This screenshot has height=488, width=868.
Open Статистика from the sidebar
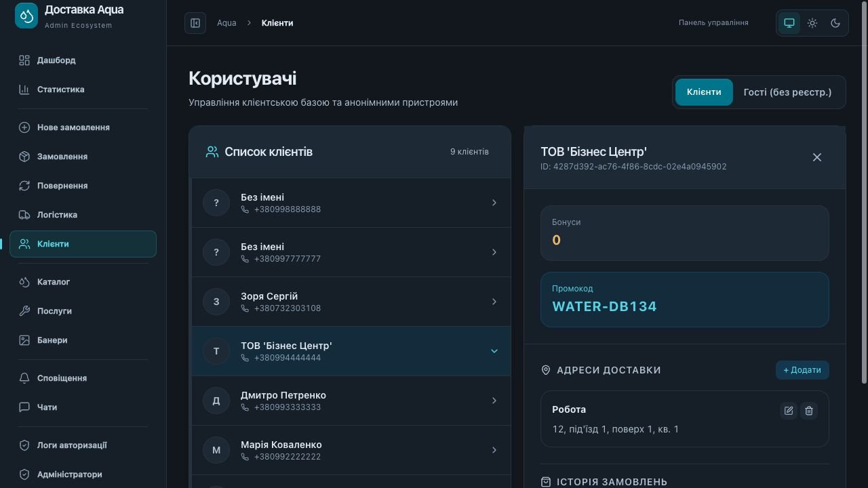[x=83, y=89]
